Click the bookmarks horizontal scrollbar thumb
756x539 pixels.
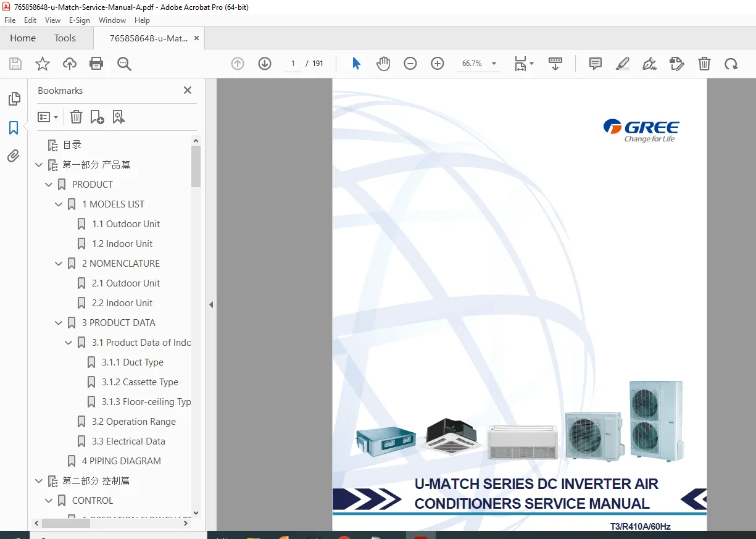[x=66, y=523]
